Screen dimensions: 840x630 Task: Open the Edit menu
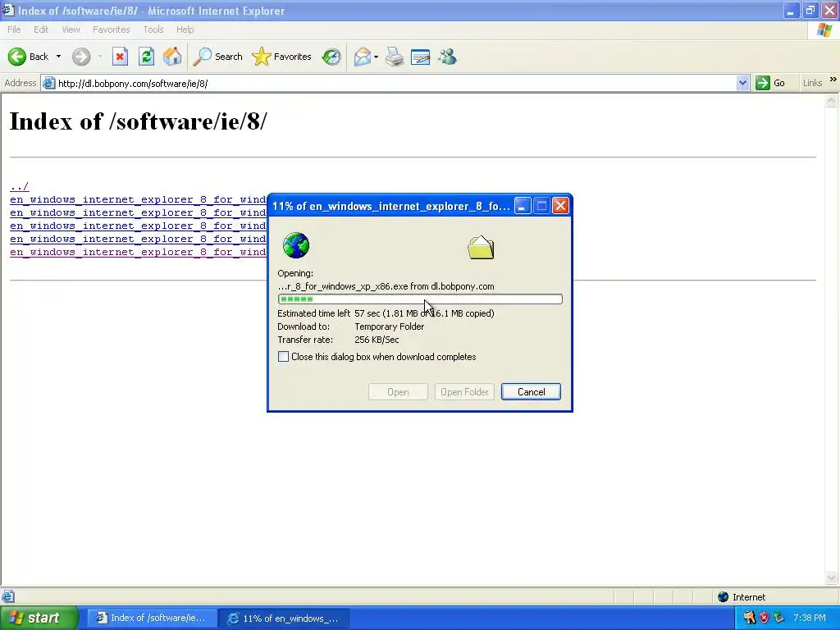coord(41,30)
